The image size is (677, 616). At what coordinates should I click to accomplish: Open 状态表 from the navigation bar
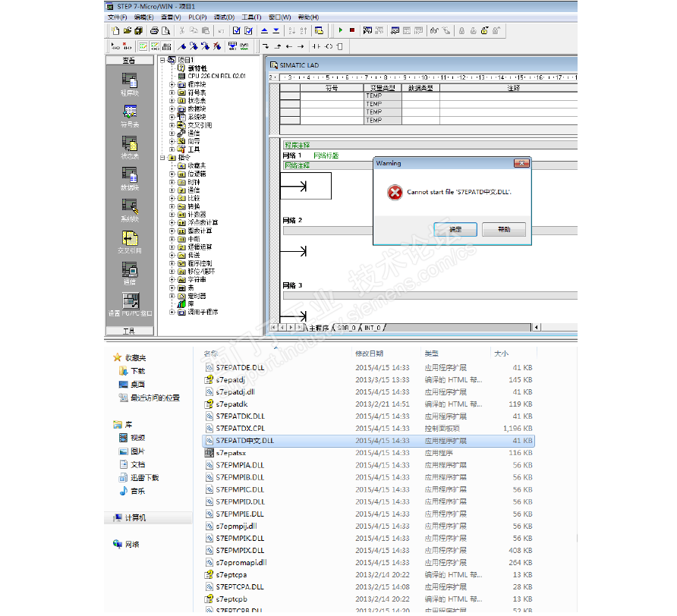pos(130,148)
